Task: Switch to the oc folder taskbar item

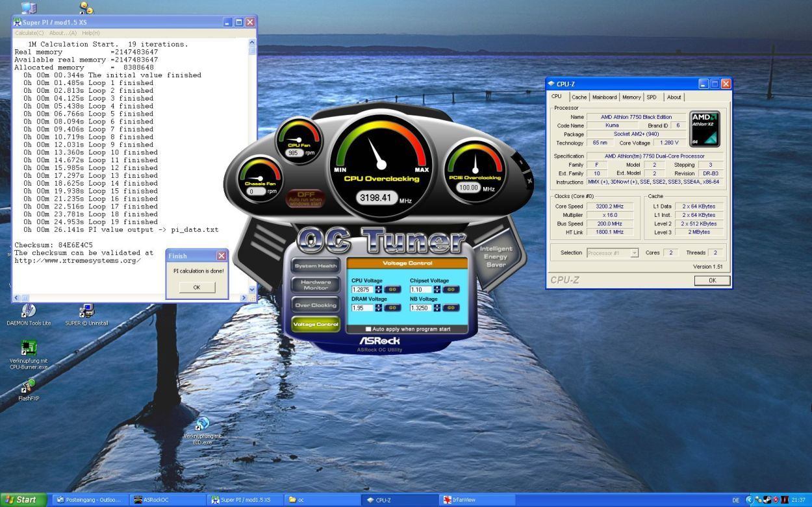Action: (x=322, y=500)
